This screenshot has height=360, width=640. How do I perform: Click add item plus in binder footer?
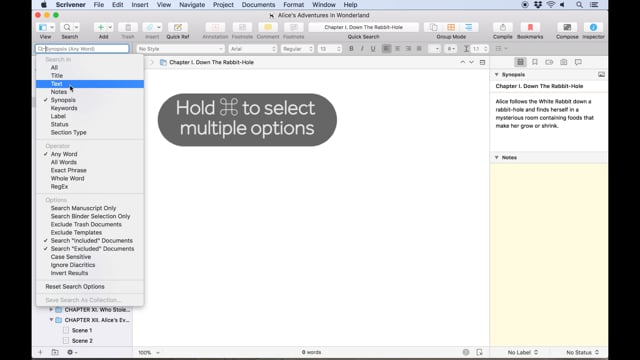[x=40, y=352]
